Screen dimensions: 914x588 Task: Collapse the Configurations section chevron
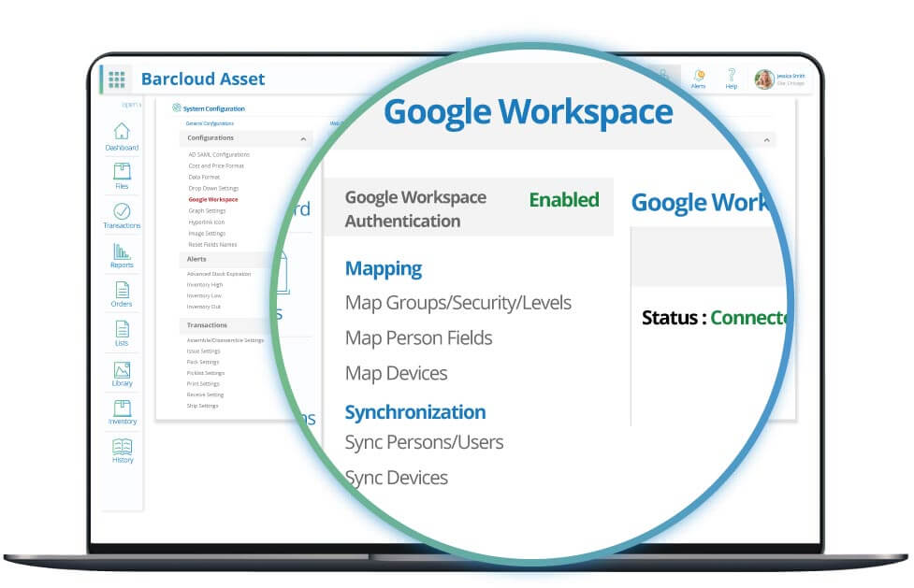pos(303,138)
